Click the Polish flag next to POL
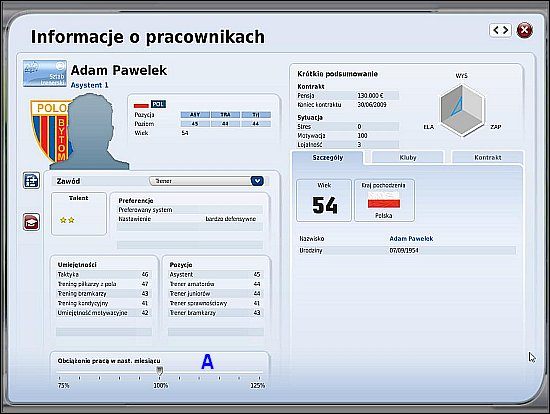Screen dimensions: 550x414 coord(141,105)
